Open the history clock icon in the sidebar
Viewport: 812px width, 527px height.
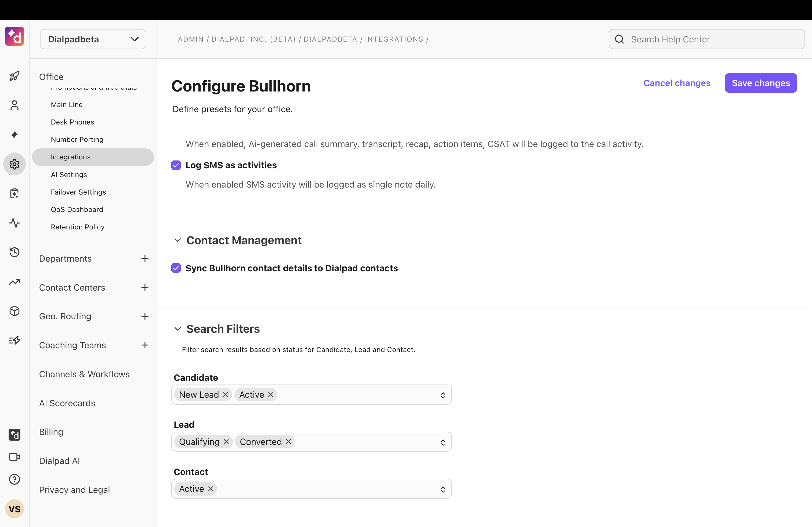(x=14, y=252)
